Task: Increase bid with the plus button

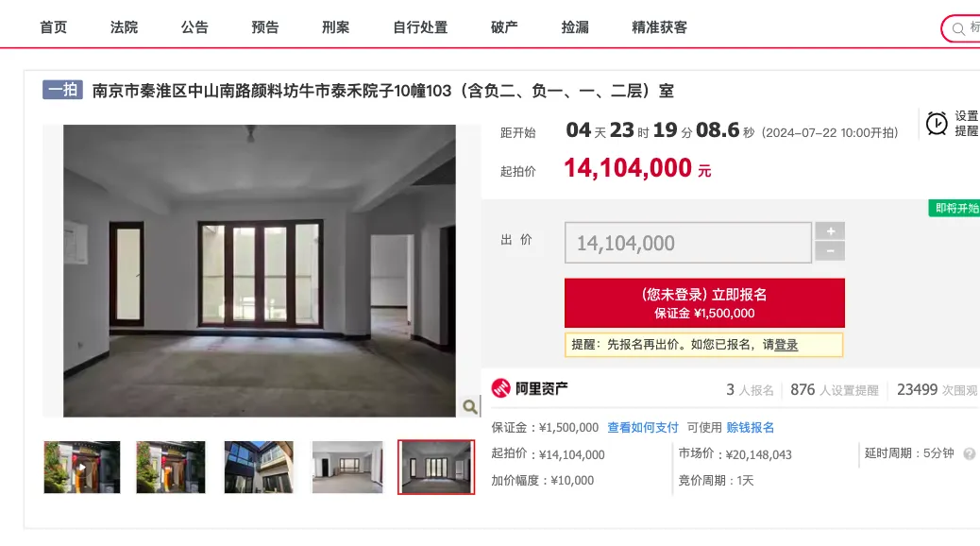Action: (830, 231)
